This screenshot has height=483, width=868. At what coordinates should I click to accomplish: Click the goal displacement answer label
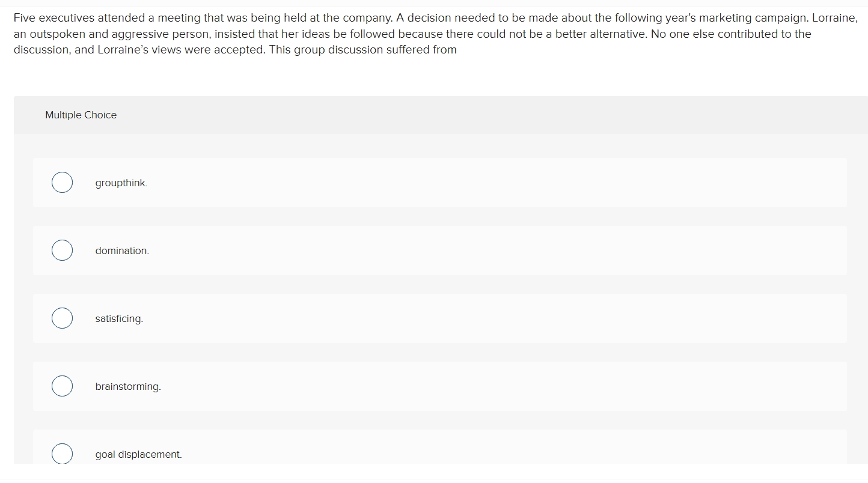pos(138,455)
